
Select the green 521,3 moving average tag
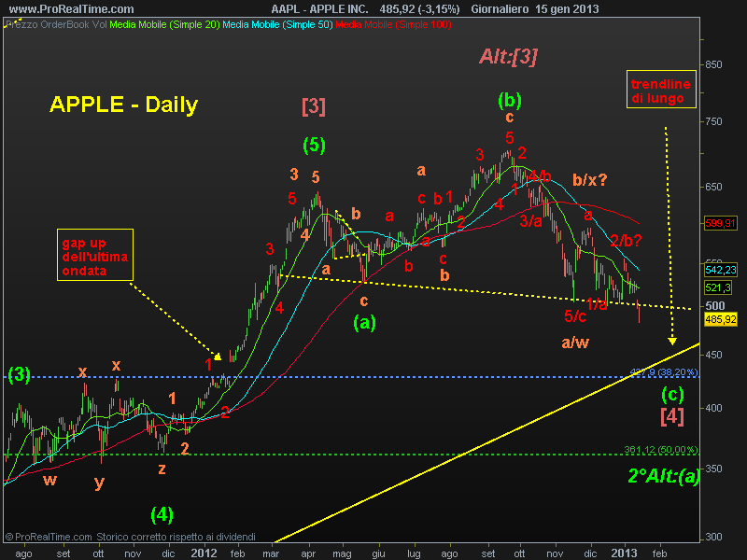(x=718, y=287)
